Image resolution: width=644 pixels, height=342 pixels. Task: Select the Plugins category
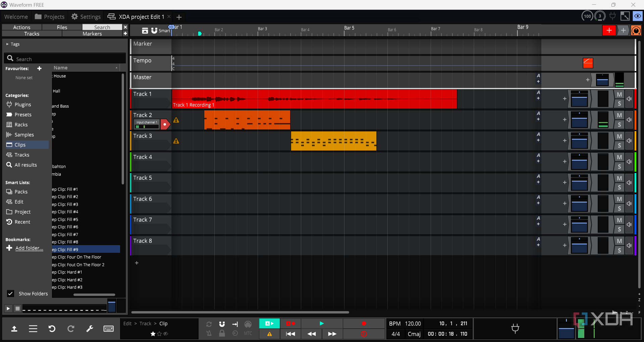tap(23, 105)
